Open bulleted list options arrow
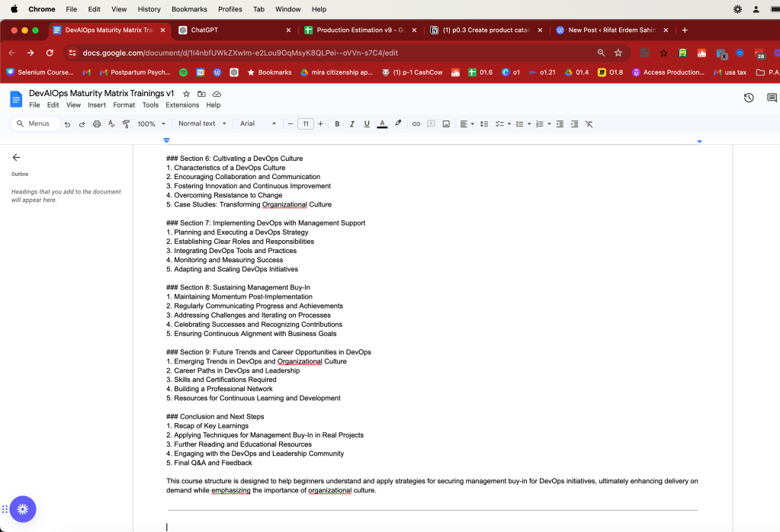The height and width of the screenshot is (532, 780). pyautogui.click(x=529, y=123)
